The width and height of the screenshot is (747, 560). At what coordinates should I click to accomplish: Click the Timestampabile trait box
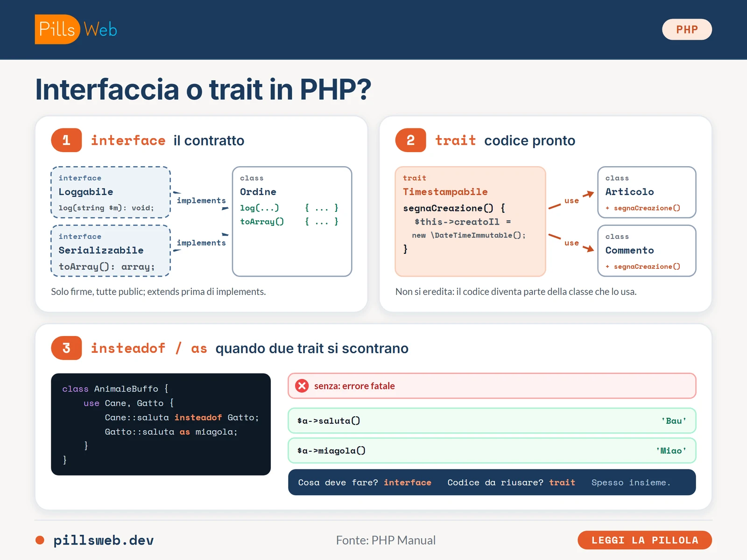pos(470,221)
